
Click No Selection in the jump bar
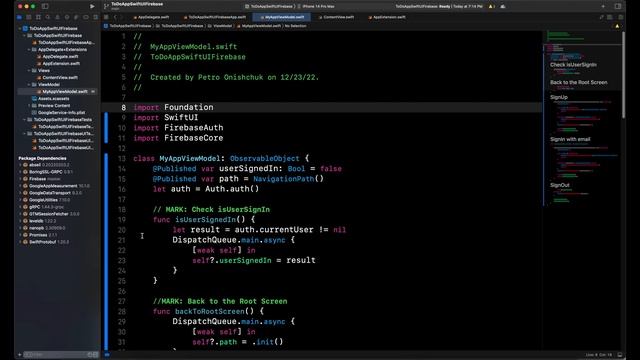[296, 26]
